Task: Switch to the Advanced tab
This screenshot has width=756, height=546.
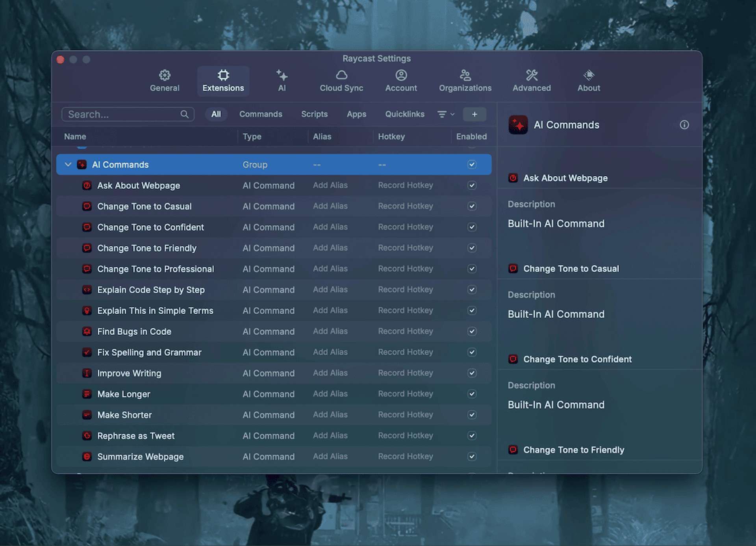Action: tap(532, 81)
